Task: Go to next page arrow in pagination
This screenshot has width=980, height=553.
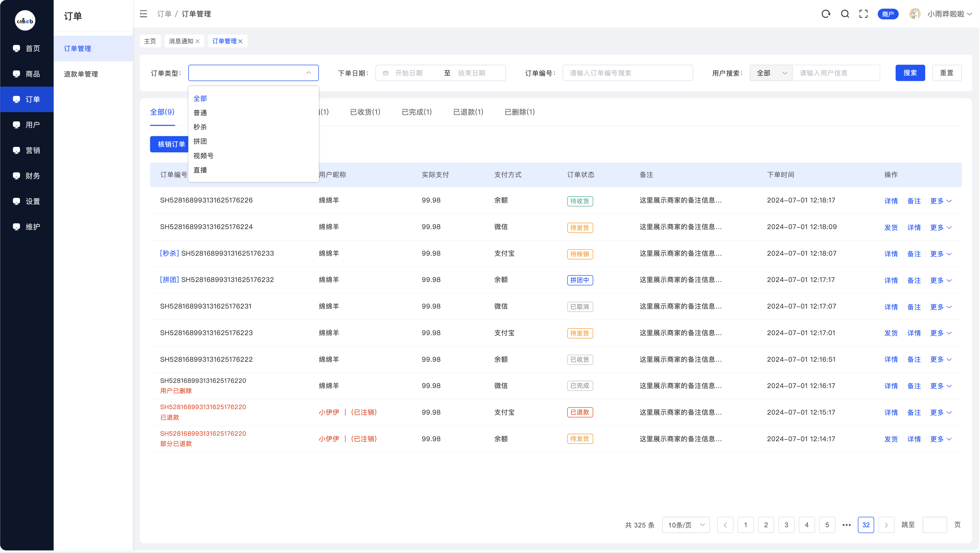Action: click(x=886, y=525)
